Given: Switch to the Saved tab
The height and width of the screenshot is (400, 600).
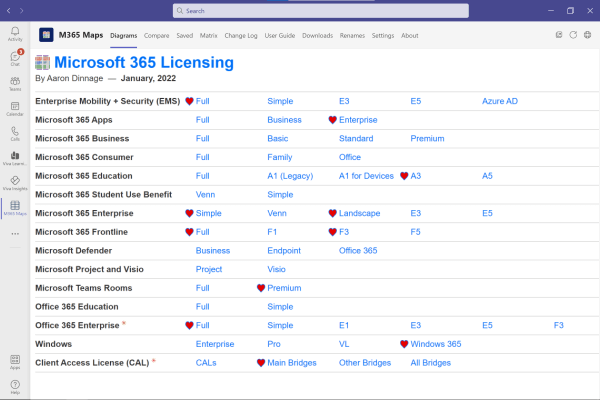Looking at the screenshot, I should (184, 35).
